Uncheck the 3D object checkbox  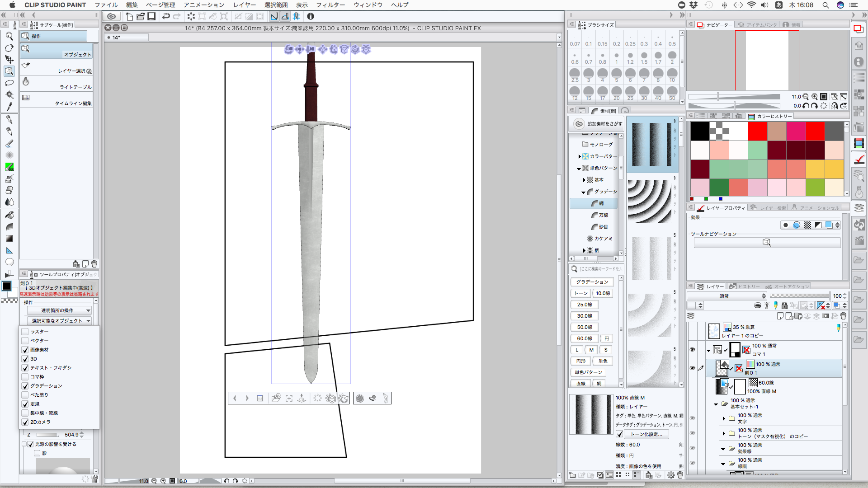pyautogui.click(x=25, y=359)
